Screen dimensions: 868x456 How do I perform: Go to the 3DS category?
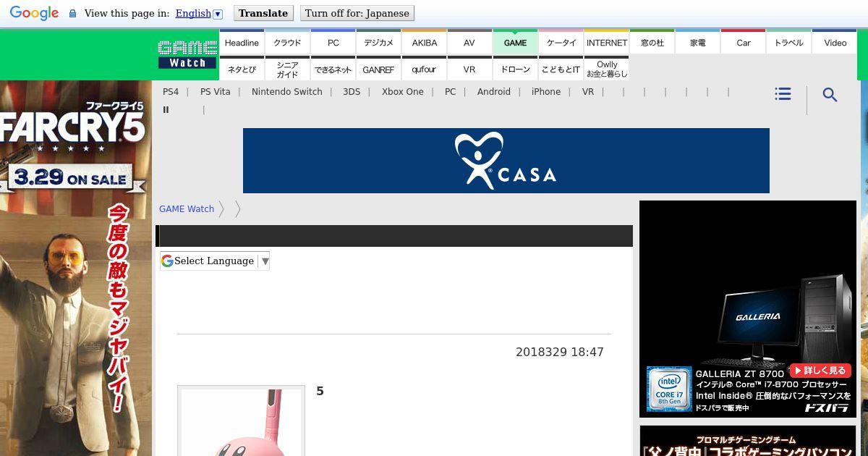click(x=352, y=92)
